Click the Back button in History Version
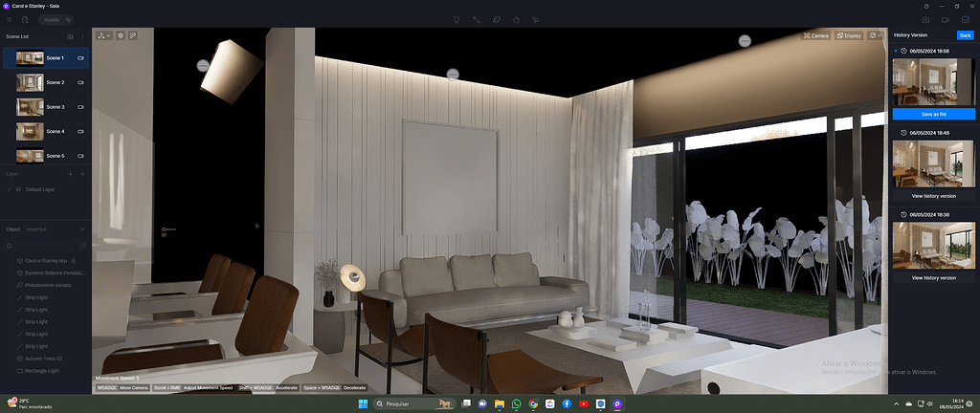Viewport: 980px width, 413px height. coord(966,35)
